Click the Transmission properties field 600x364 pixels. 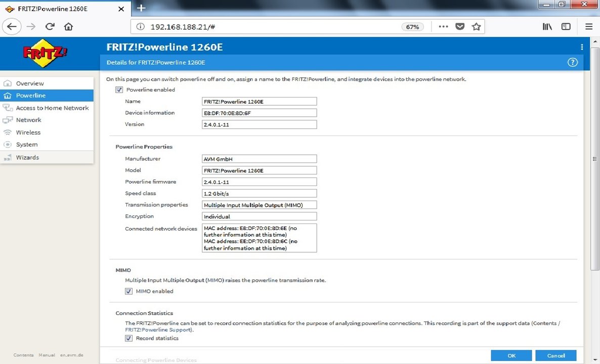259,205
